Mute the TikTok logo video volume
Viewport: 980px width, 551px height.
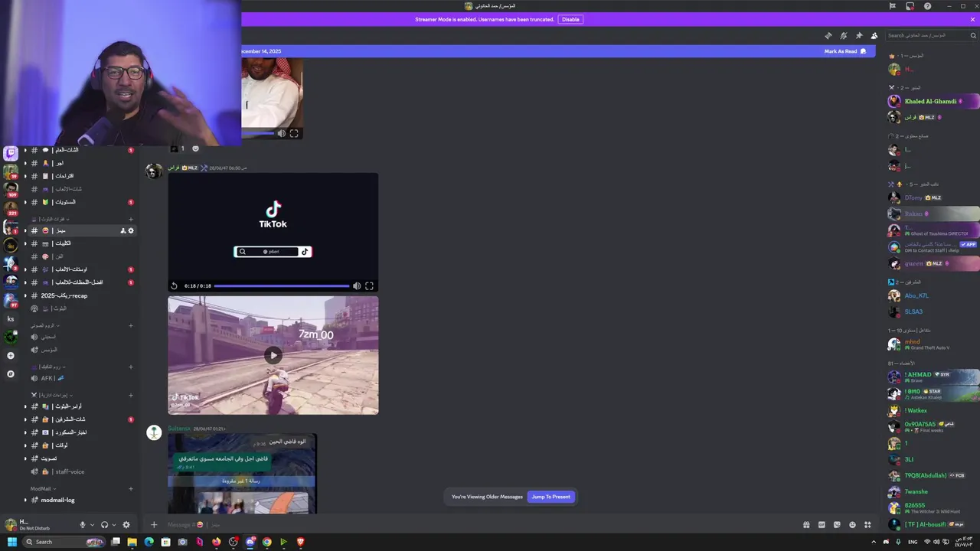click(x=357, y=286)
